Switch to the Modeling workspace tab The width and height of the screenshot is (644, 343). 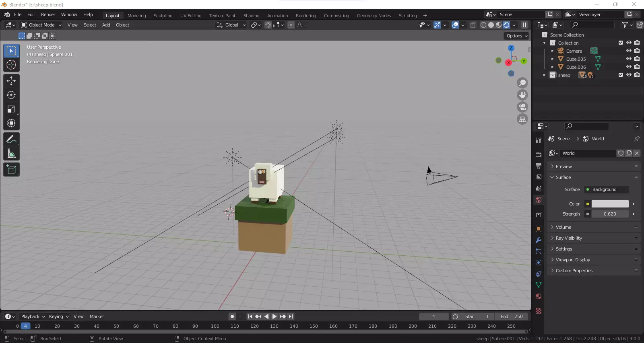(x=137, y=16)
